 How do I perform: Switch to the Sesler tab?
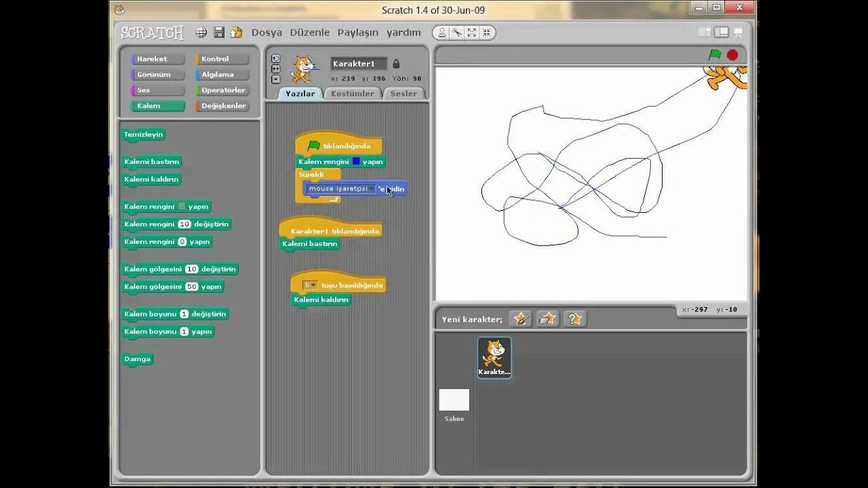(404, 94)
